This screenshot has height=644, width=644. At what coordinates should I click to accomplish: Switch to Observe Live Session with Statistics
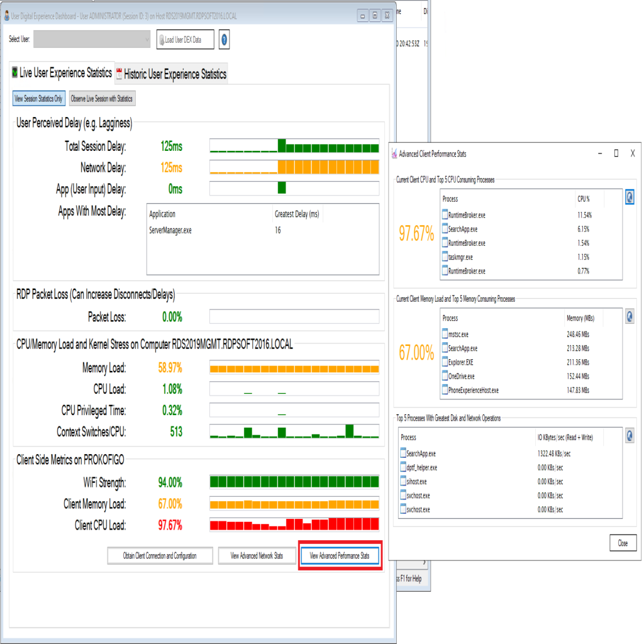coord(102,99)
